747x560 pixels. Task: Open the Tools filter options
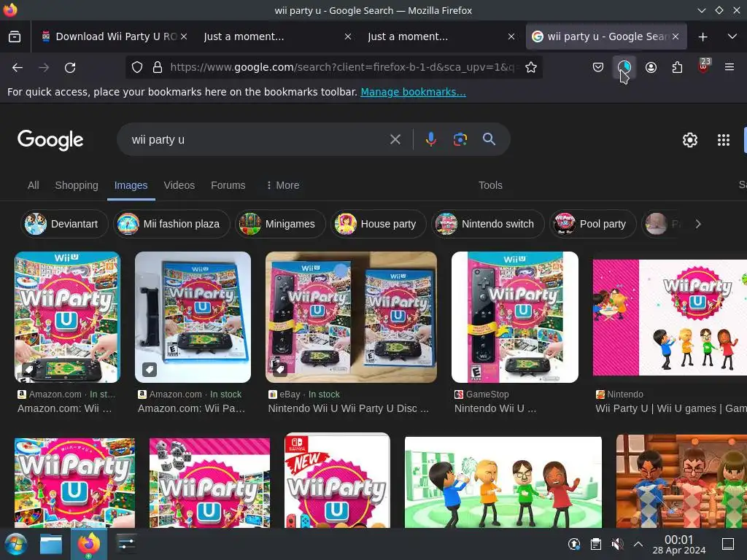click(x=490, y=185)
